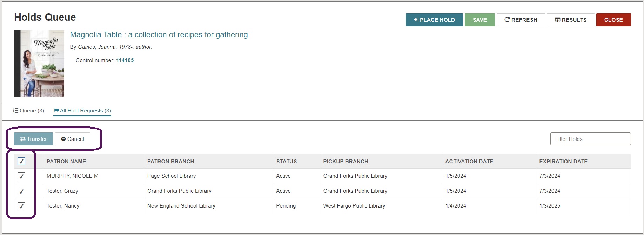Sort by Expiration Date column header
Screen dimensions: 644x235
coord(563,162)
